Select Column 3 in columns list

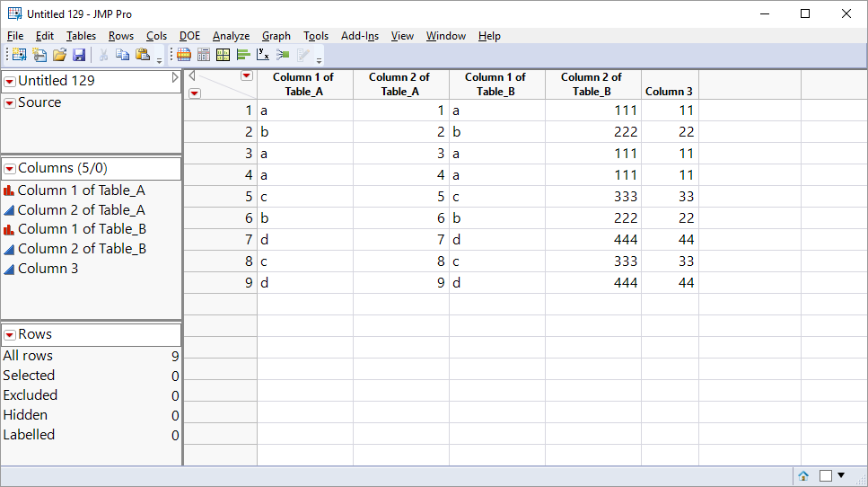click(x=48, y=268)
